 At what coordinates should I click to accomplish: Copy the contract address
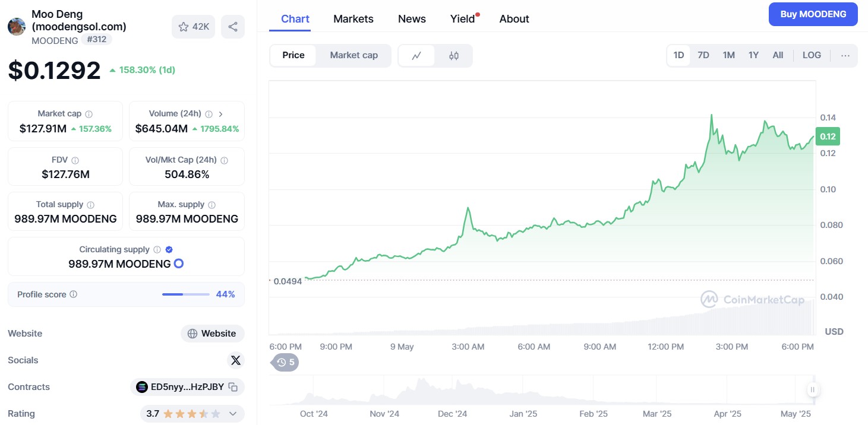(233, 387)
